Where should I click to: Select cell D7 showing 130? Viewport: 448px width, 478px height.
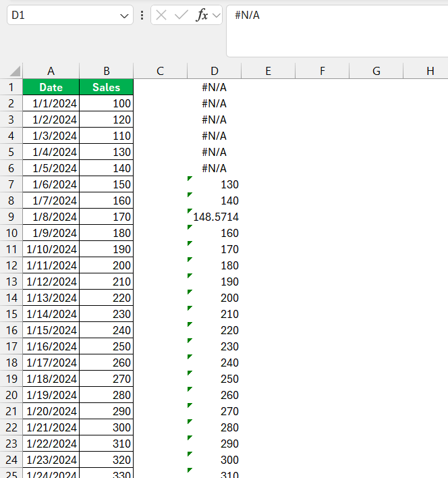click(214, 184)
